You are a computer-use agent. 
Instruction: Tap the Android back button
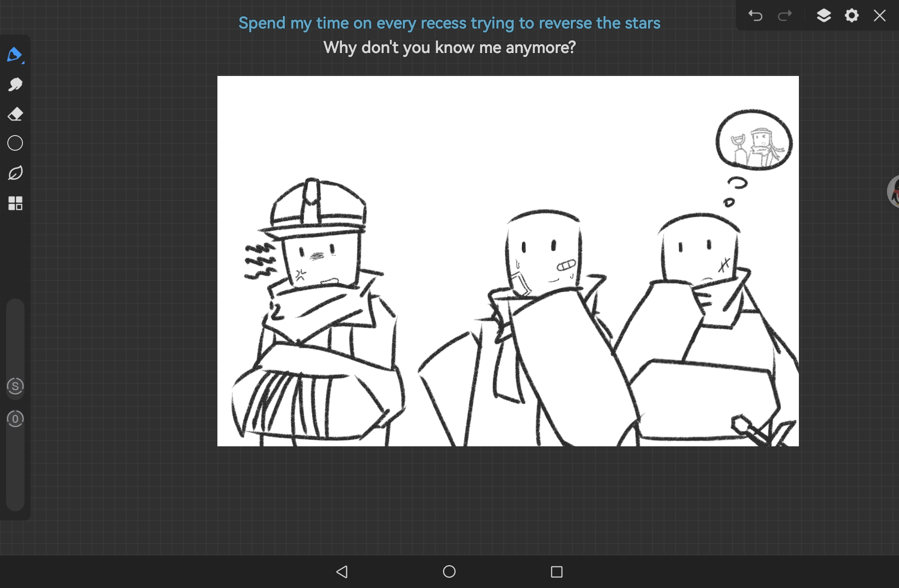[x=342, y=572]
